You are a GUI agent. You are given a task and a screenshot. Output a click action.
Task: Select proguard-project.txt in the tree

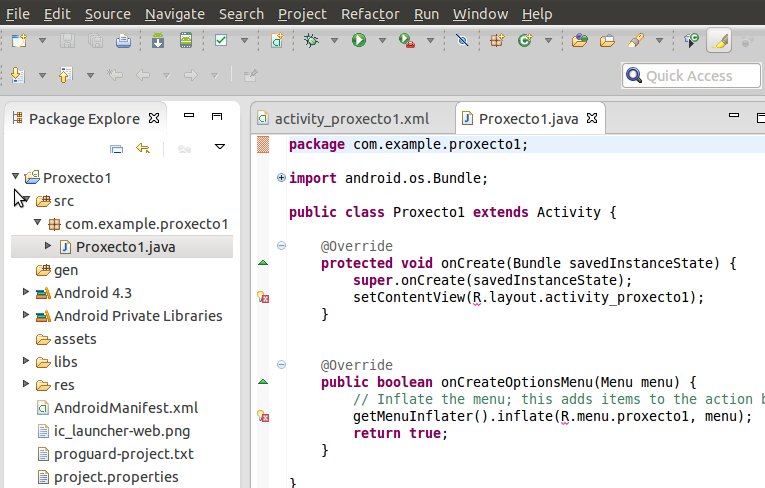[123, 454]
